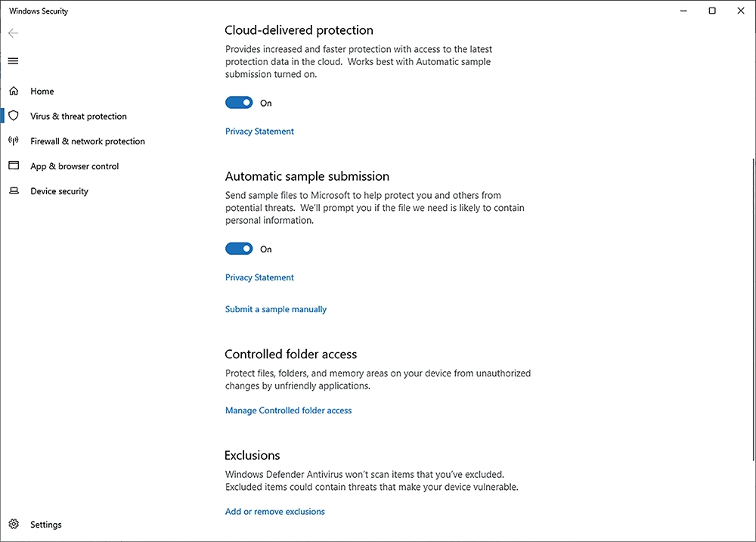This screenshot has height=542, width=756.
Task: Click the back arrow icon
Action: [14, 33]
